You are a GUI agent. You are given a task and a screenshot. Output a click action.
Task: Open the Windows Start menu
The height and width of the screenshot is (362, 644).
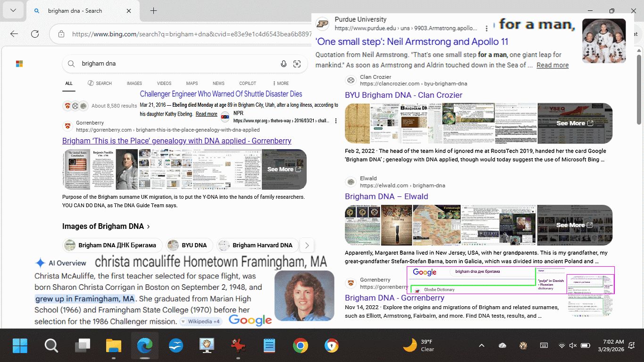pyautogui.click(x=20, y=346)
